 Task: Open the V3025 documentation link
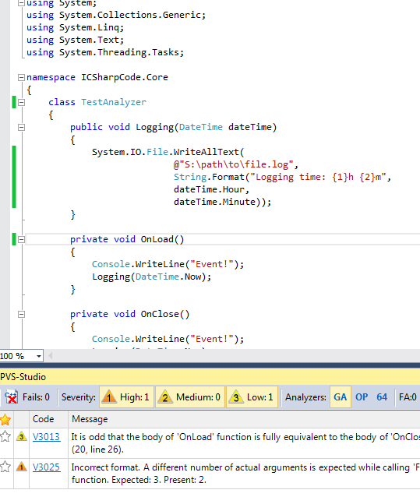(x=46, y=467)
